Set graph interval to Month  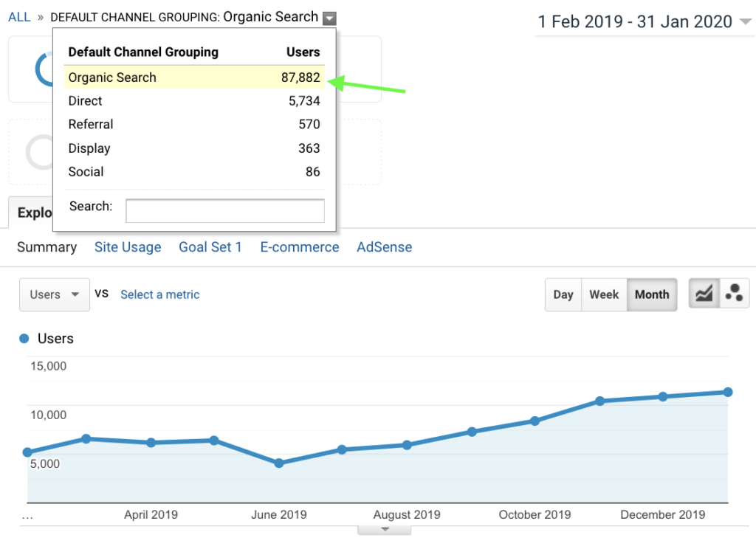652,294
